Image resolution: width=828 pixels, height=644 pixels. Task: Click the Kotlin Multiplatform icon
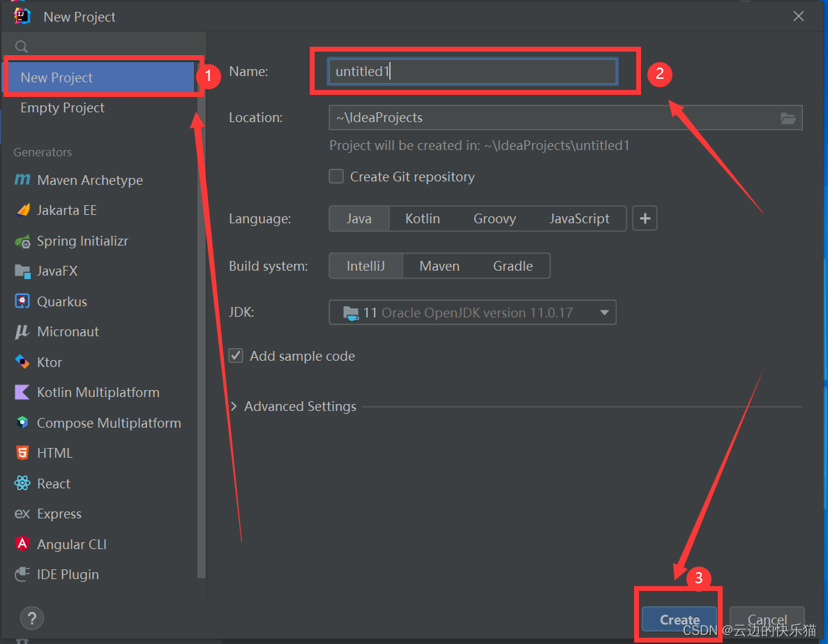coord(22,392)
